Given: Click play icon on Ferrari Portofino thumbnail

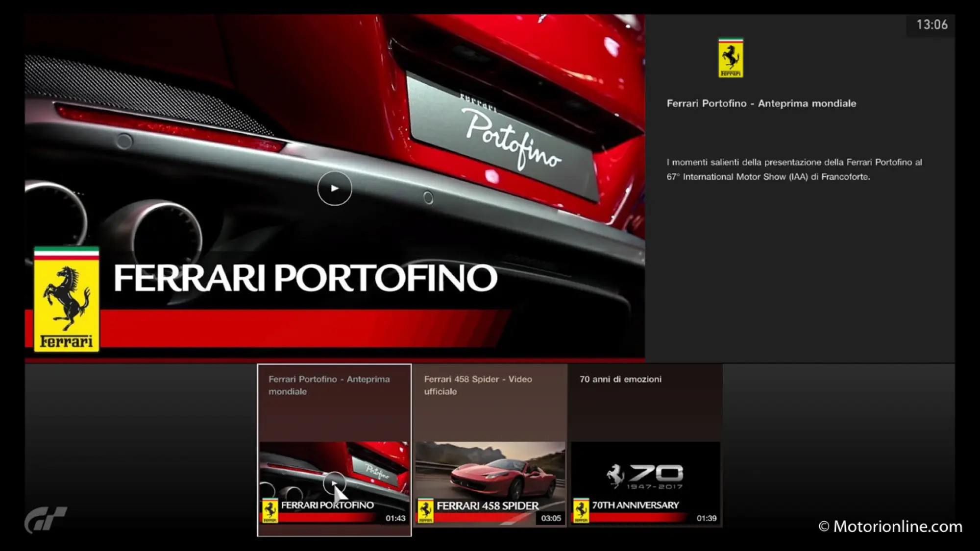Looking at the screenshot, I should pyautogui.click(x=335, y=483).
